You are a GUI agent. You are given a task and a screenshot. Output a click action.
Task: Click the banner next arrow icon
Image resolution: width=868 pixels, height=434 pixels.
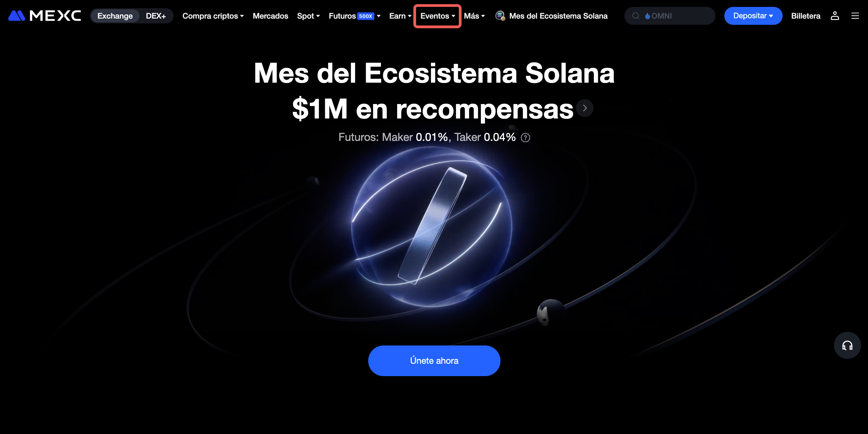pyautogui.click(x=585, y=108)
